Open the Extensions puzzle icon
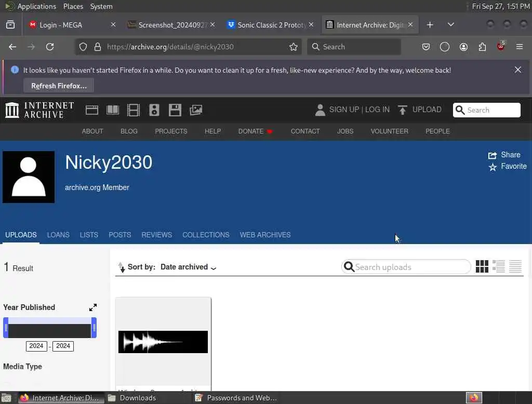532x404 pixels. pos(482,47)
